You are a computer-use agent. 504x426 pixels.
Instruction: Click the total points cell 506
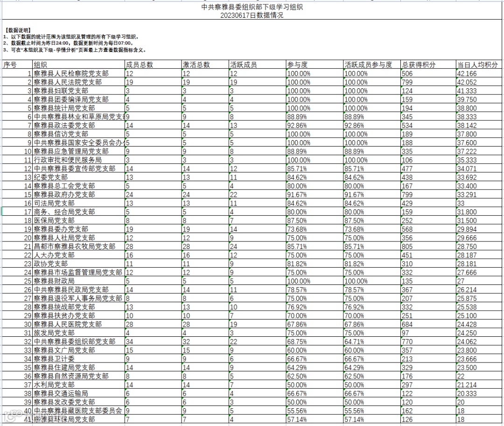point(428,73)
